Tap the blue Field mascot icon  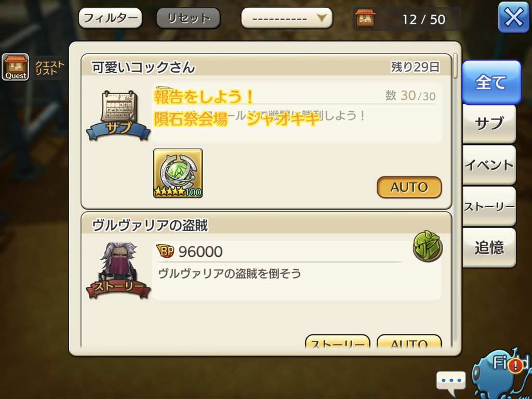click(502, 373)
